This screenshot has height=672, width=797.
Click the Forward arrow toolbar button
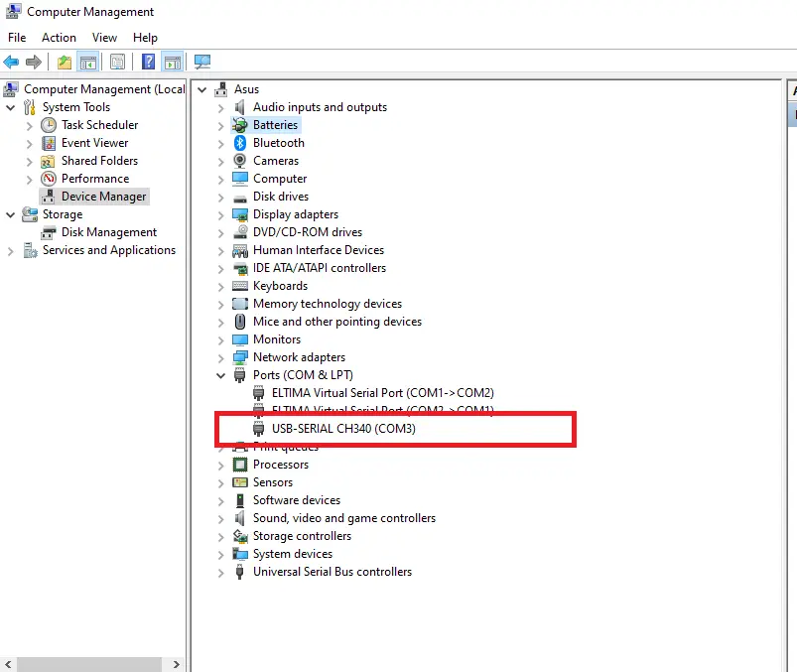[34, 62]
